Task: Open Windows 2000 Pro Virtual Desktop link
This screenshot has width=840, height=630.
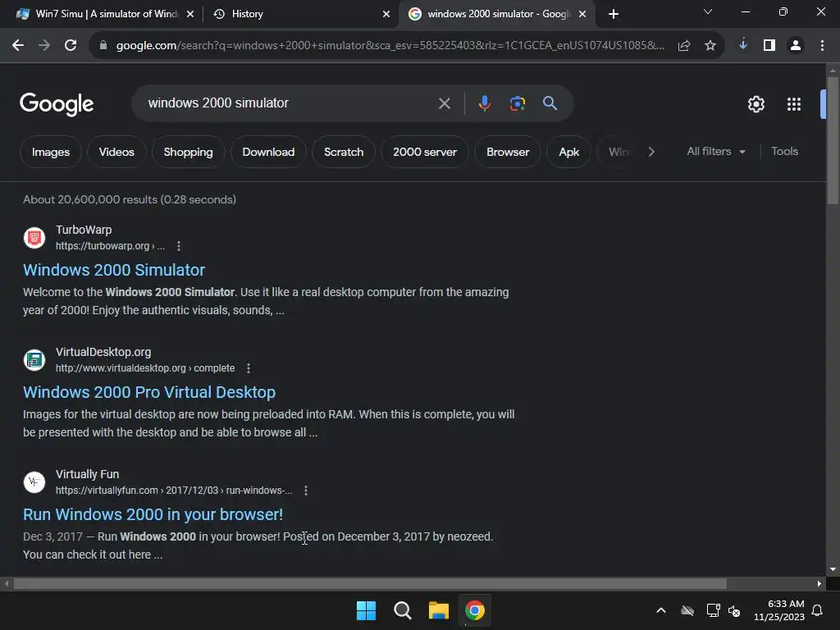Action: [149, 392]
